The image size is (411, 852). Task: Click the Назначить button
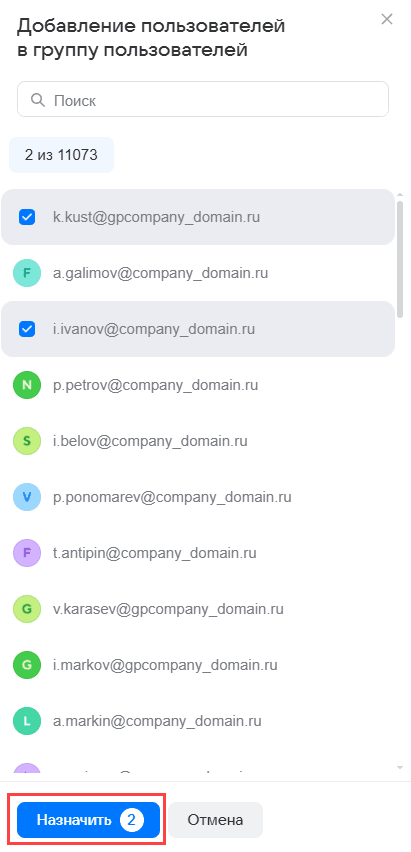click(88, 820)
